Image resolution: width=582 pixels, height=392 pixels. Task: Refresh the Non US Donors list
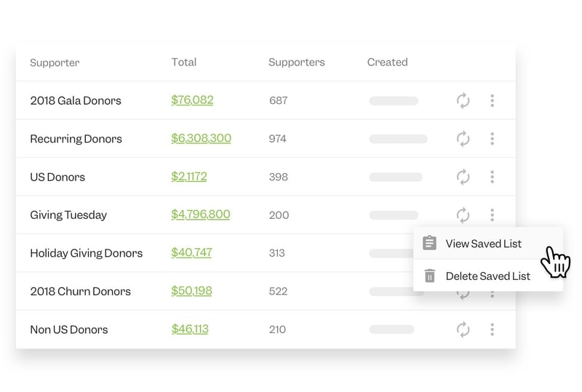[x=463, y=329]
